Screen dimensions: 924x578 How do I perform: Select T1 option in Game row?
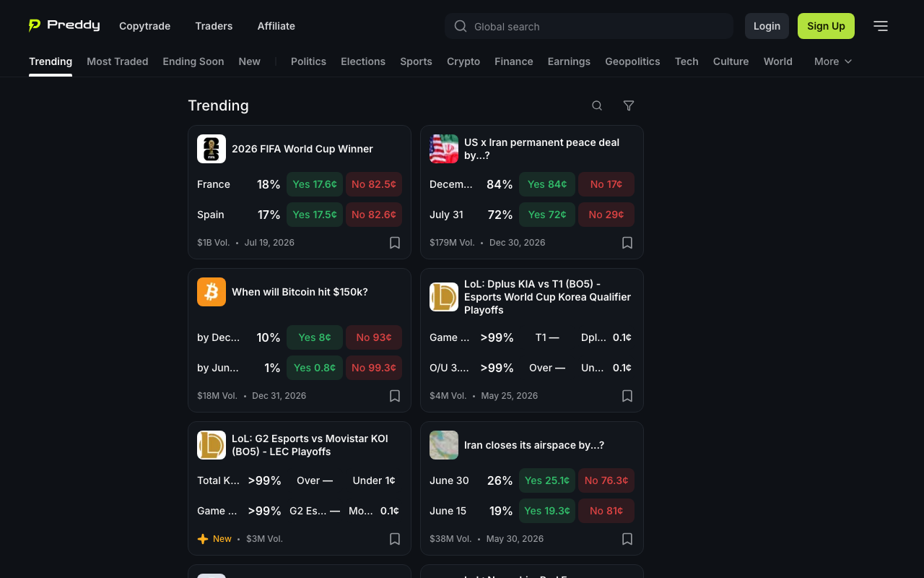point(547,337)
